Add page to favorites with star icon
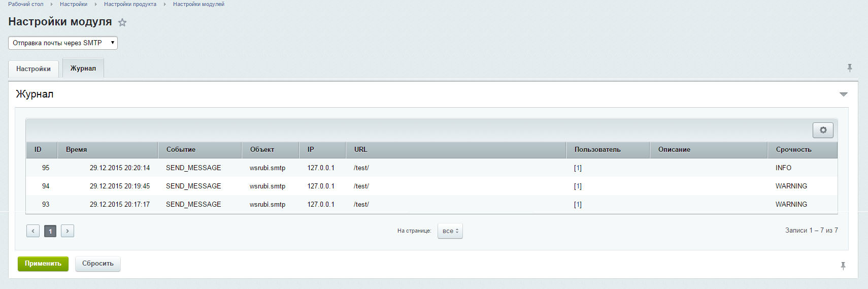The width and height of the screenshot is (868, 289). pos(122,22)
